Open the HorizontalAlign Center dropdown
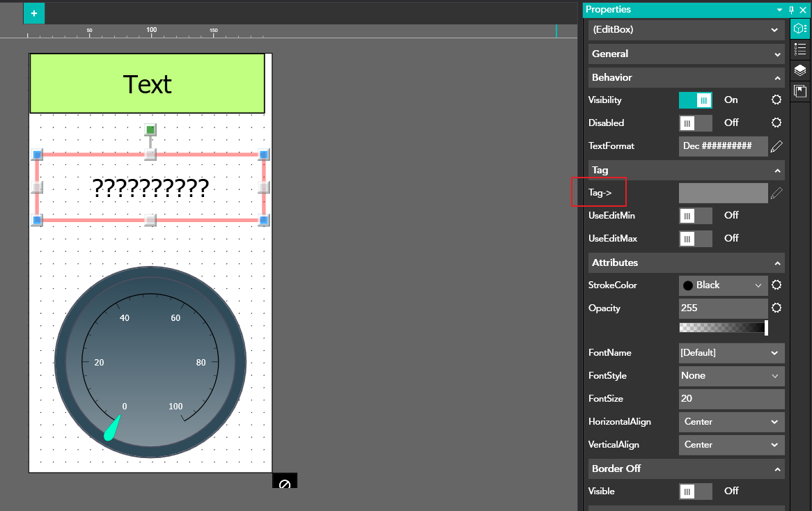The image size is (812, 511). coord(731,422)
